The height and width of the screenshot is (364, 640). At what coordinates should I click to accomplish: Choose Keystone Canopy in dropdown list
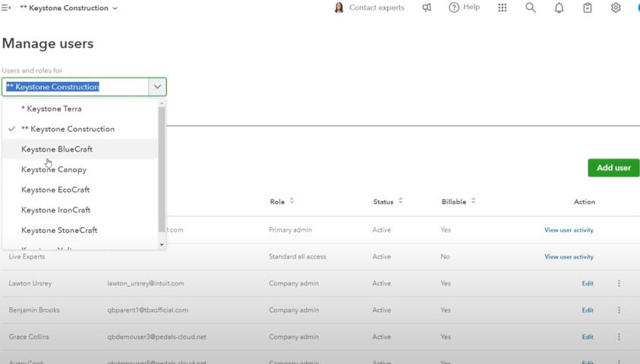(x=54, y=170)
